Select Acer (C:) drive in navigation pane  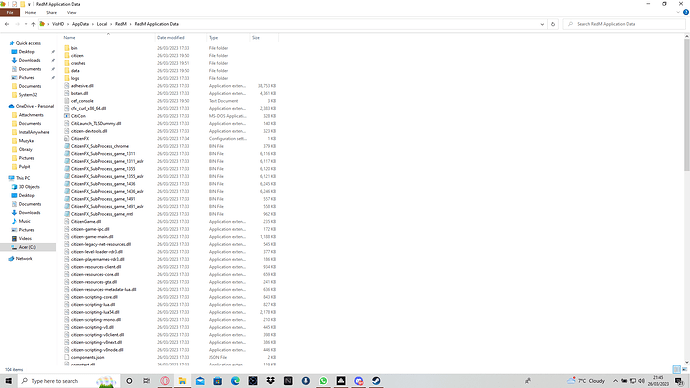click(27, 247)
